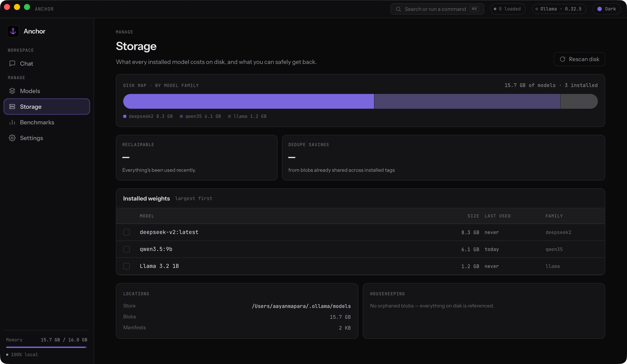Tick the deepseek-v2:latest checkbox
The image size is (627, 364).
(126, 232)
